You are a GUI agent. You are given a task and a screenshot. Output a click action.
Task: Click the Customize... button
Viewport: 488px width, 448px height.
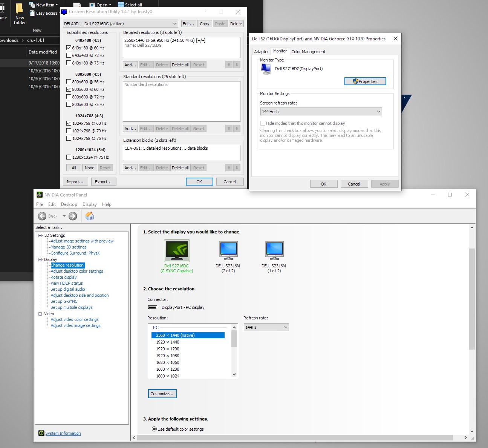tap(162, 394)
